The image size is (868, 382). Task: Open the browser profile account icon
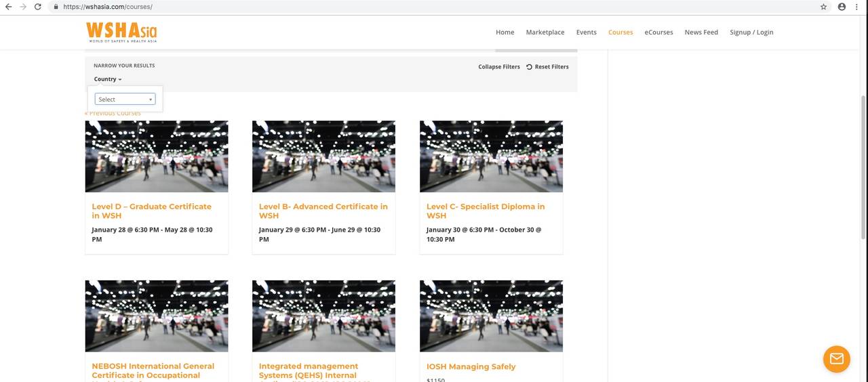pos(842,7)
